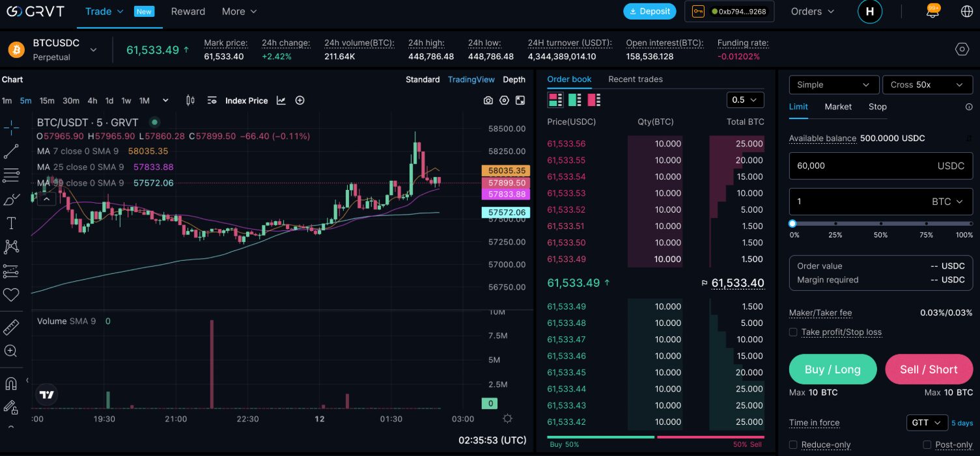Select the zoom-in magnifier tool

click(11, 351)
